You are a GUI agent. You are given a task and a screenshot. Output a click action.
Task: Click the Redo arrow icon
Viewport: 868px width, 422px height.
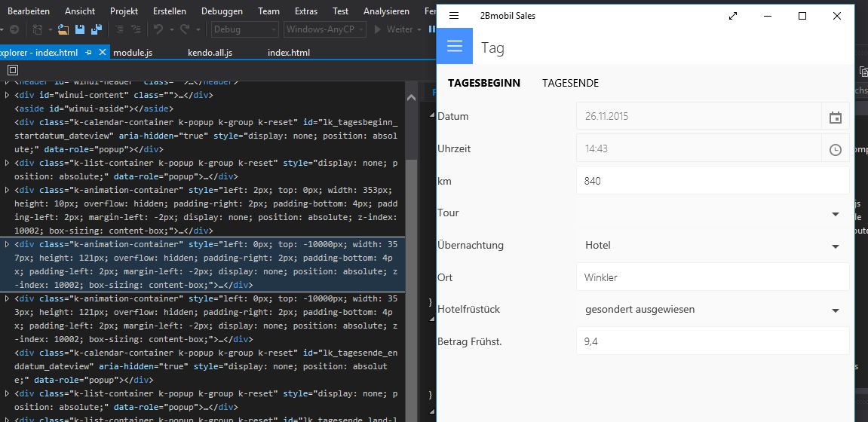point(185,29)
